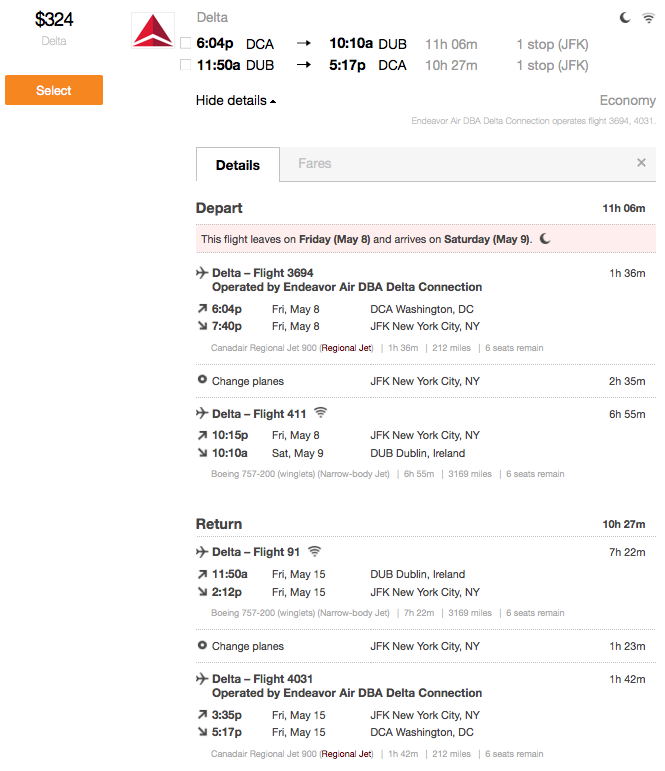Viewport: 665px width, 771px height.
Task: Click the landing arrow icon at 10:10a
Action: [202, 452]
